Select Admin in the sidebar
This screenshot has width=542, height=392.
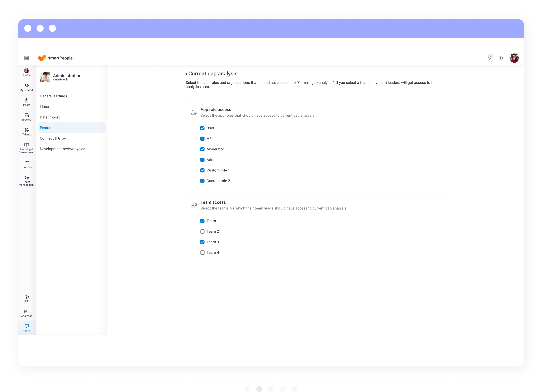(x=27, y=328)
